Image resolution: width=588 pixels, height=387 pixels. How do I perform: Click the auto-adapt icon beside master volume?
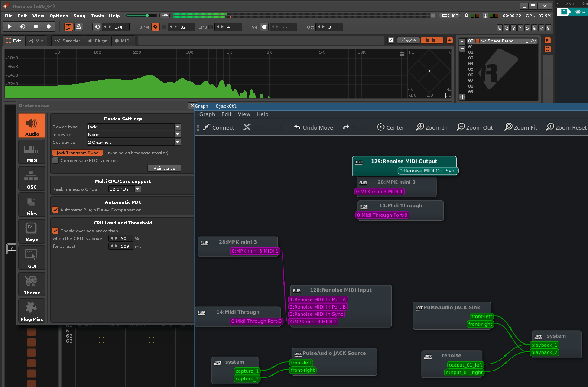(164, 16)
